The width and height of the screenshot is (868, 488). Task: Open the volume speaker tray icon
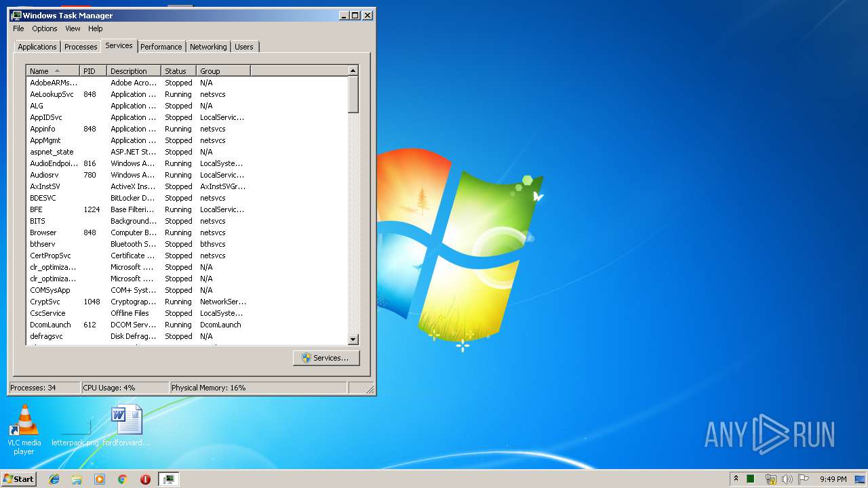(x=787, y=479)
